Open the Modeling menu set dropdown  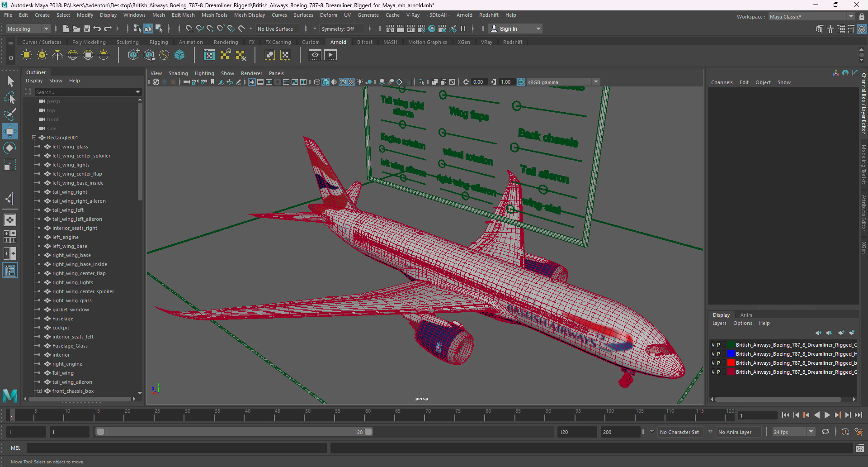click(28, 29)
